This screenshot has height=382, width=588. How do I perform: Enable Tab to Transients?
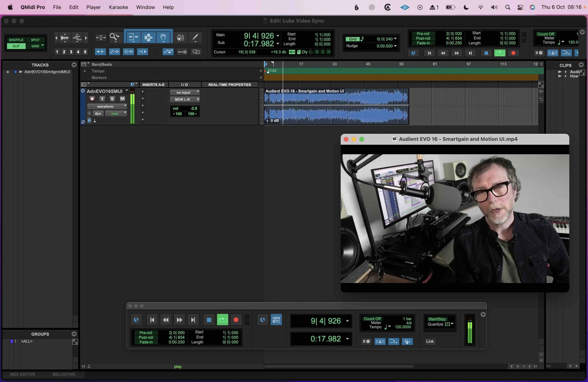pos(100,52)
